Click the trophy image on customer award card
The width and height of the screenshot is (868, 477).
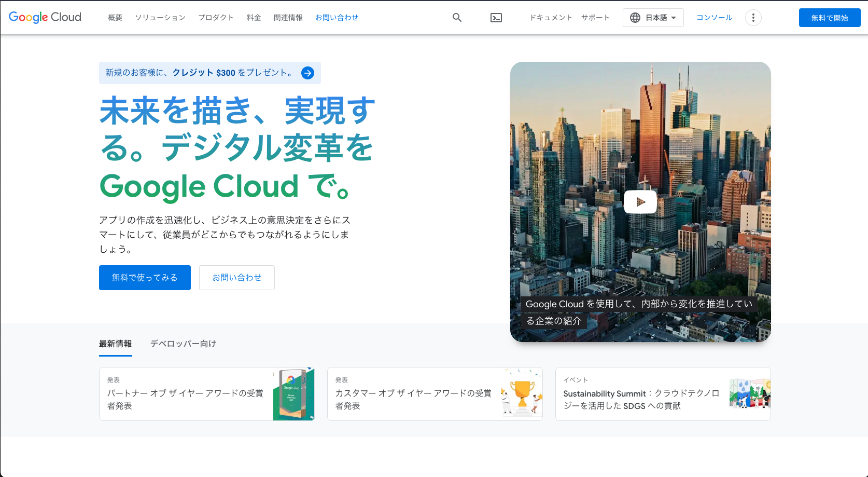point(522,394)
